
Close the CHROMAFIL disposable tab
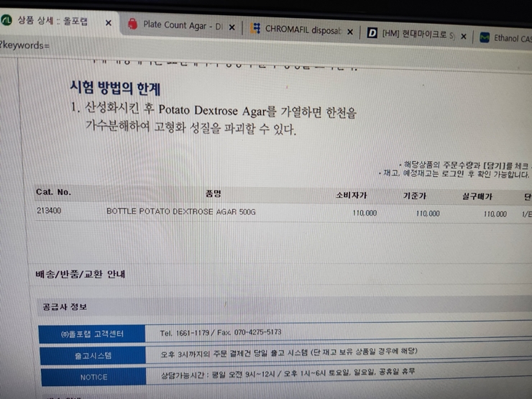(350, 32)
